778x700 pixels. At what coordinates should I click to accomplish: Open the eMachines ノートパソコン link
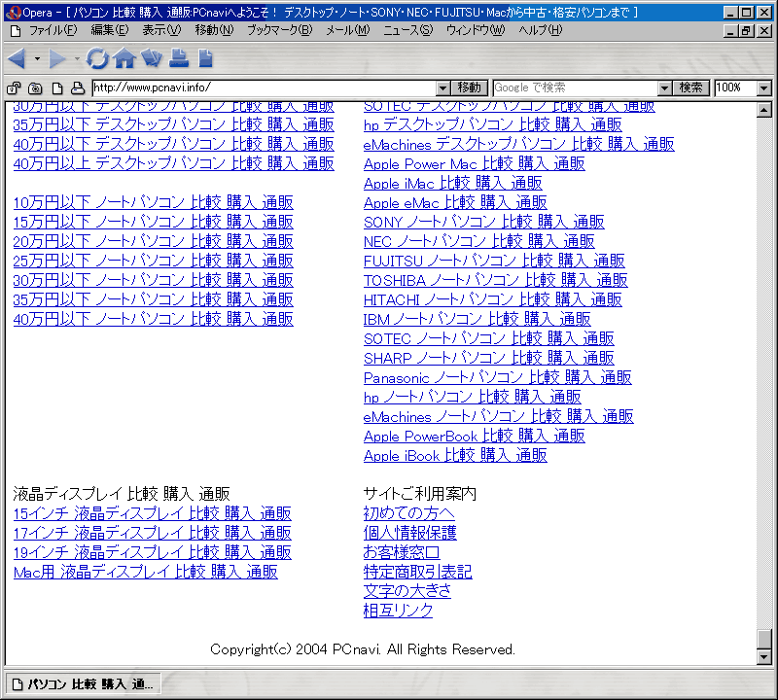pos(499,416)
